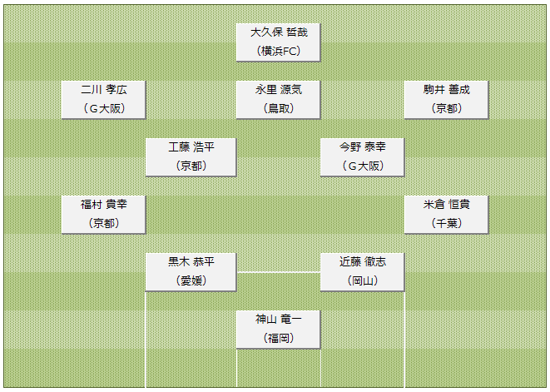Click the team label (横浜FC)
The image size is (550, 392).
click(279, 52)
